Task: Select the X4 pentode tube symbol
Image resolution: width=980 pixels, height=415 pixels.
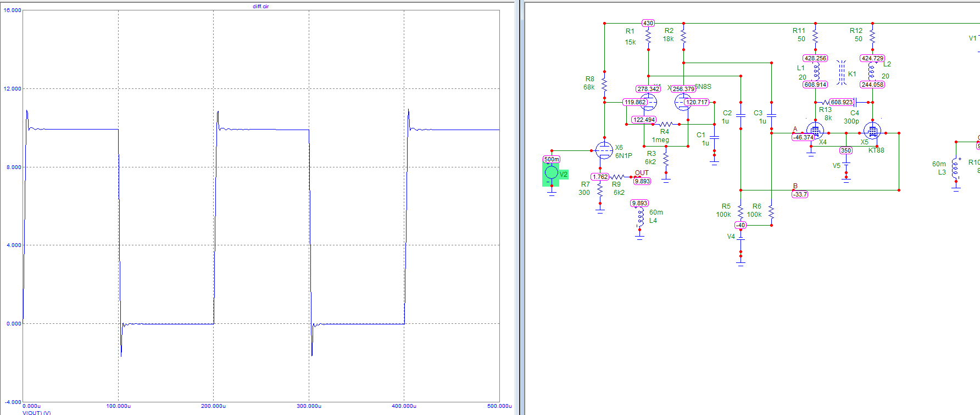Action: (815, 131)
